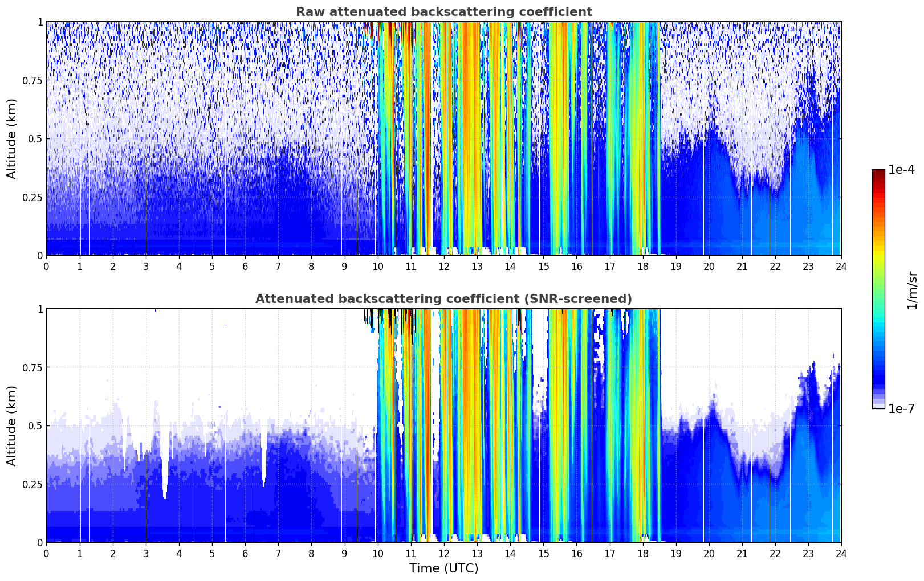Click hour 12 tick on top plot axis

pos(444,267)
